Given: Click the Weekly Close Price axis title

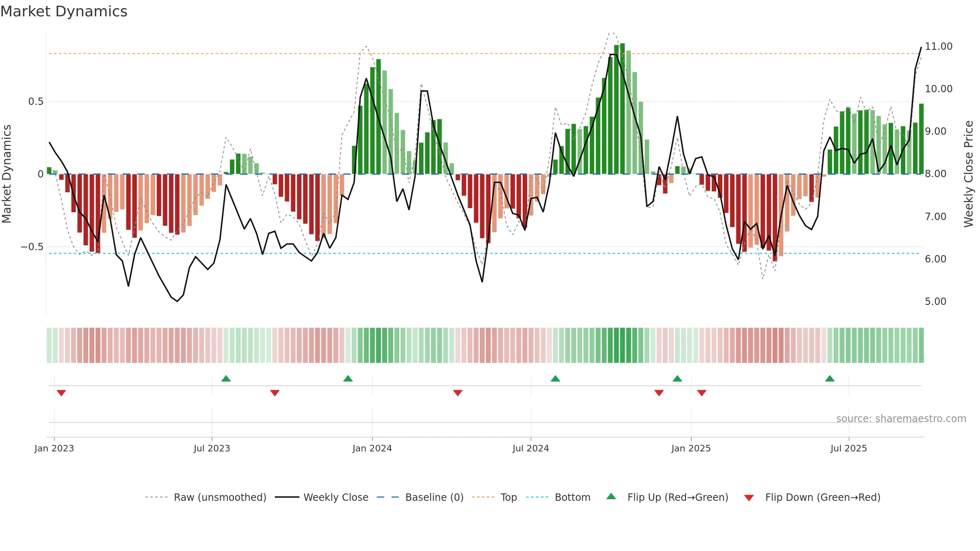Looking at the screenshot, I should pos(969,174).
